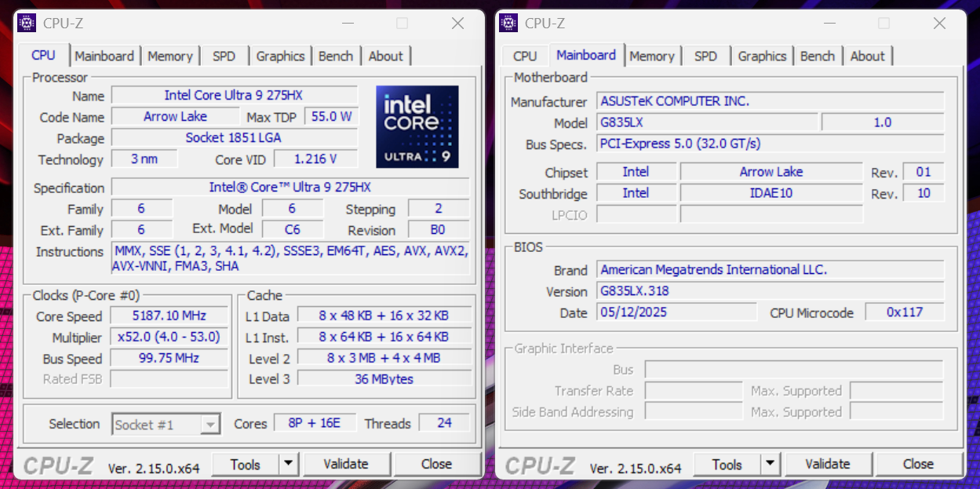The height and width of the screenshot is (489, 980).
Task: Click the Tools button in left window
Action: click(246, 464)
